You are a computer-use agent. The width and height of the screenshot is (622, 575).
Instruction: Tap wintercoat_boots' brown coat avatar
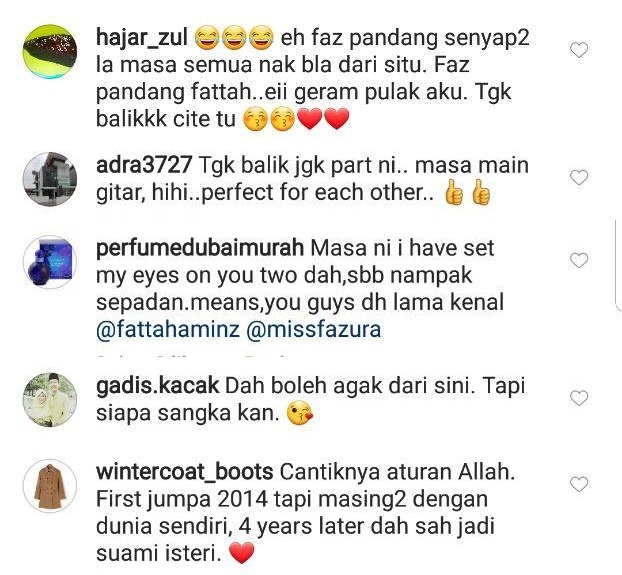[50, 486]
